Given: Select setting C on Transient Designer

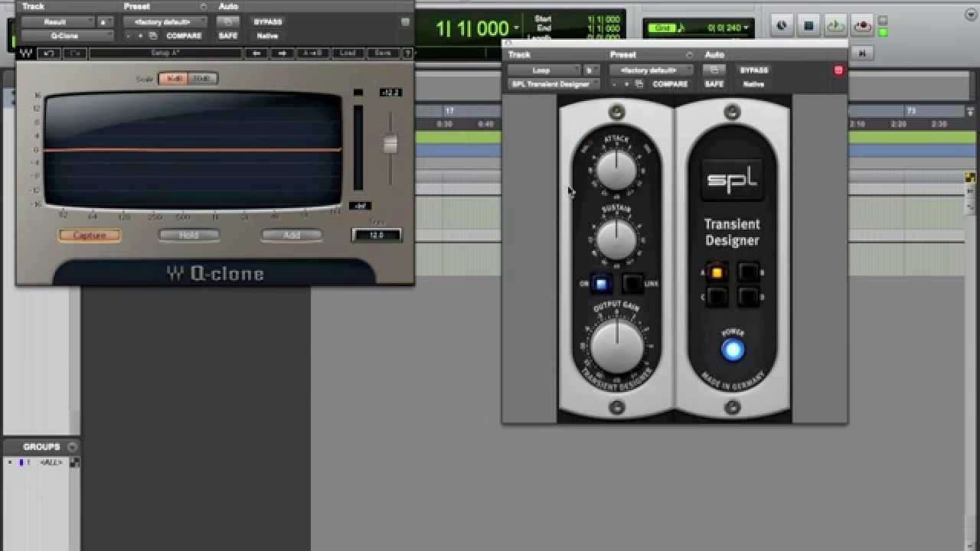Looking at the screenshot, I should pos(717,297).
